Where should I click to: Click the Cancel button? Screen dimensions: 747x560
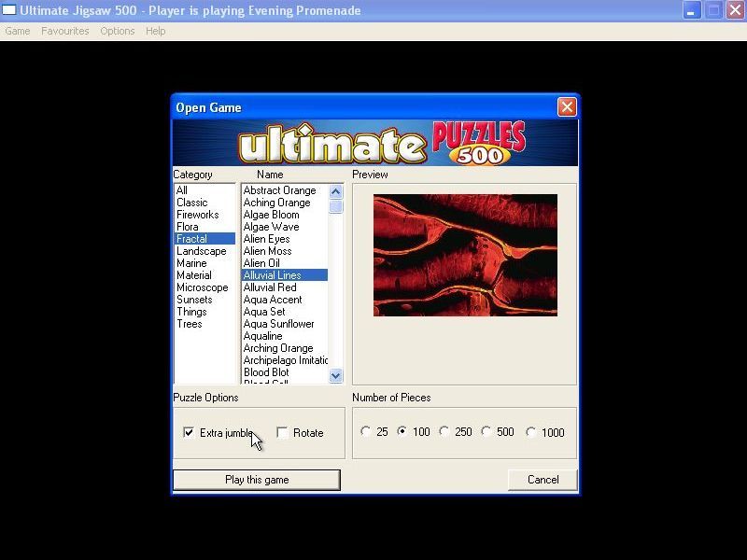(543, 479)
